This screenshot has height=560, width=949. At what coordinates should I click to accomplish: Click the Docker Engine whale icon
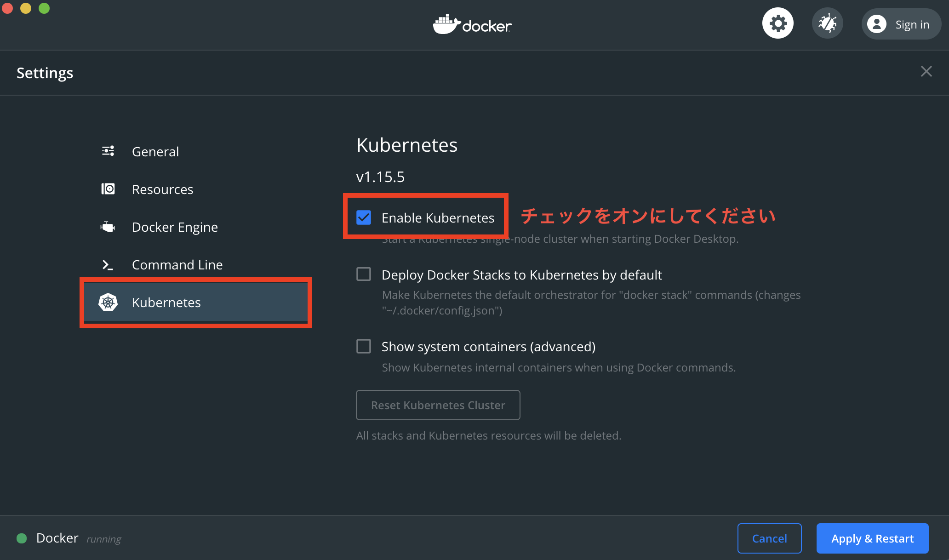[108, 226]
